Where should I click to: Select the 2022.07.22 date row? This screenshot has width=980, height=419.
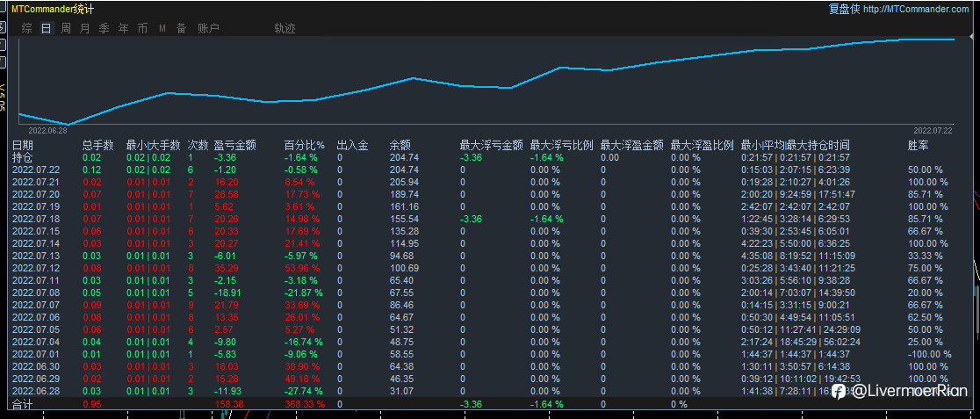[36, 170]
